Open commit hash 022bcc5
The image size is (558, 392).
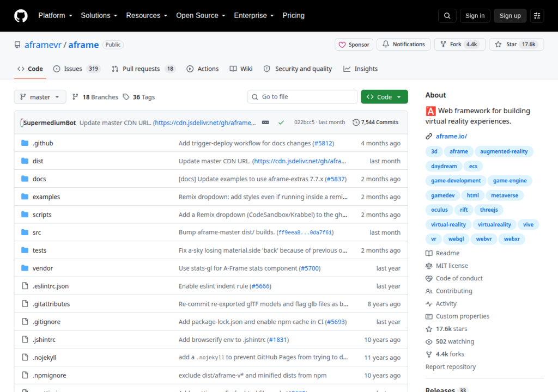(x=304, y=122)
